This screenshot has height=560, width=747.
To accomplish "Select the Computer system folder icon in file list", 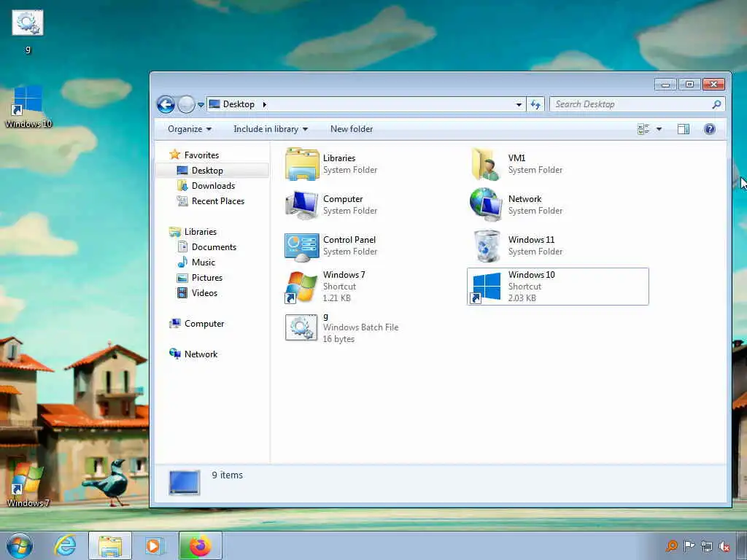I will tap(301, 205).
